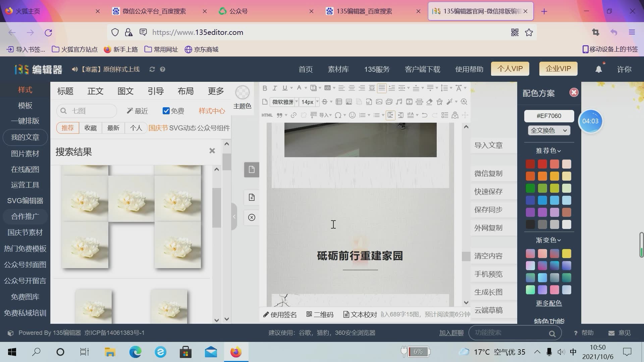This screenshot has height=362, width=644.
Task: Toggle strikethrough formatting
Action: pyautogui.click(x=324, y=102)
